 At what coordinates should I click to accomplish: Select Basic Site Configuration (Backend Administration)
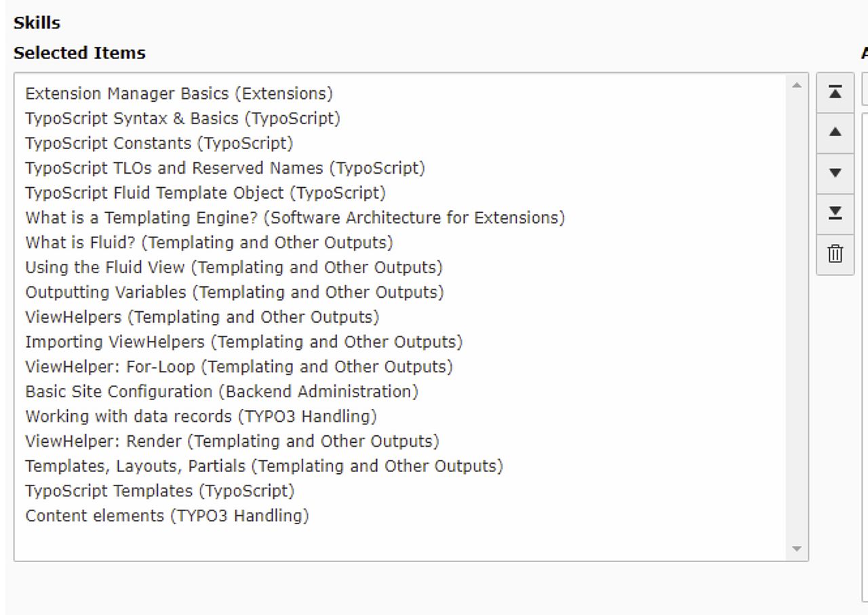click(x=222, y=392)
